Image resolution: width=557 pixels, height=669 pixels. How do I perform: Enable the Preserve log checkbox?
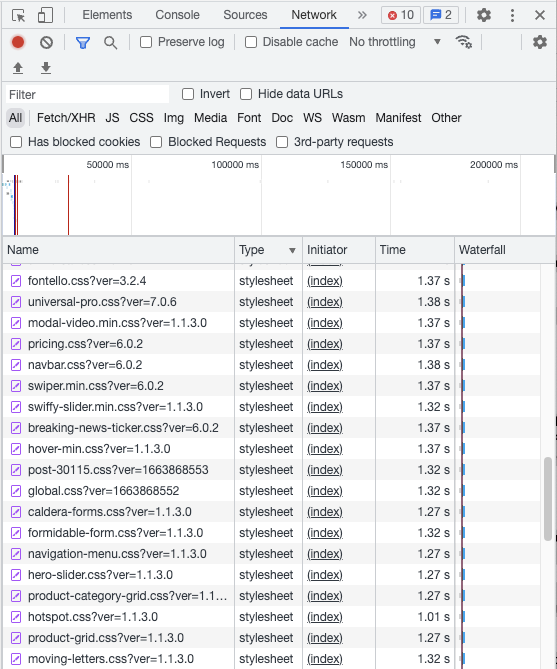point(146,42)
